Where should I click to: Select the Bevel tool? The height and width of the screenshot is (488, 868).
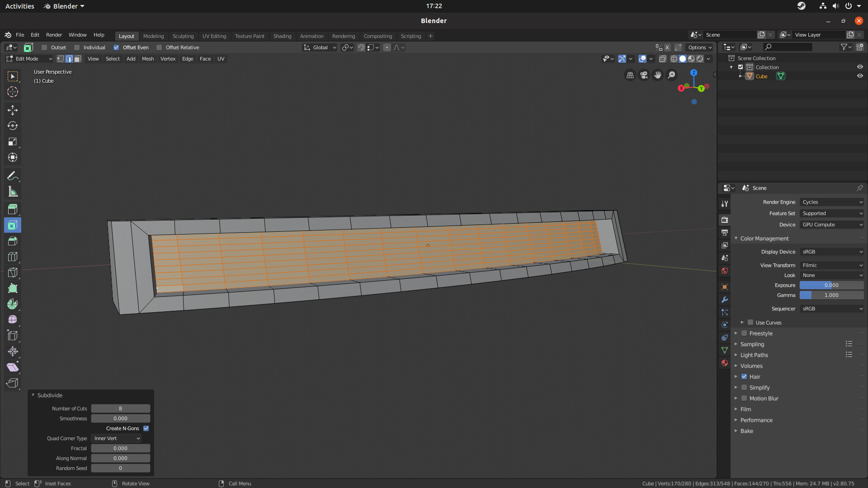tap(13, 241)
